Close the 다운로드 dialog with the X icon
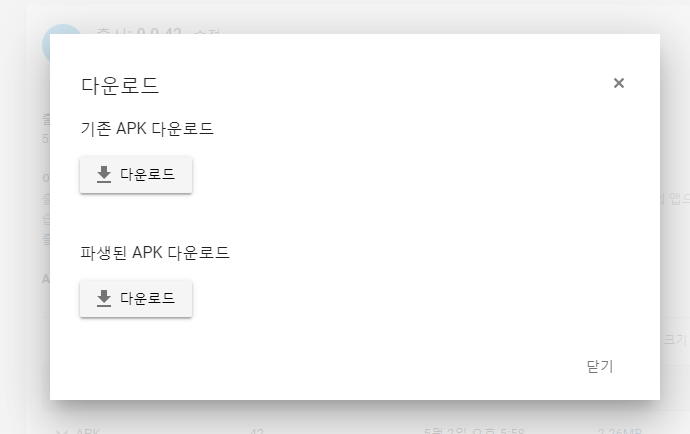The image size is (690, 434). point(619,83)
